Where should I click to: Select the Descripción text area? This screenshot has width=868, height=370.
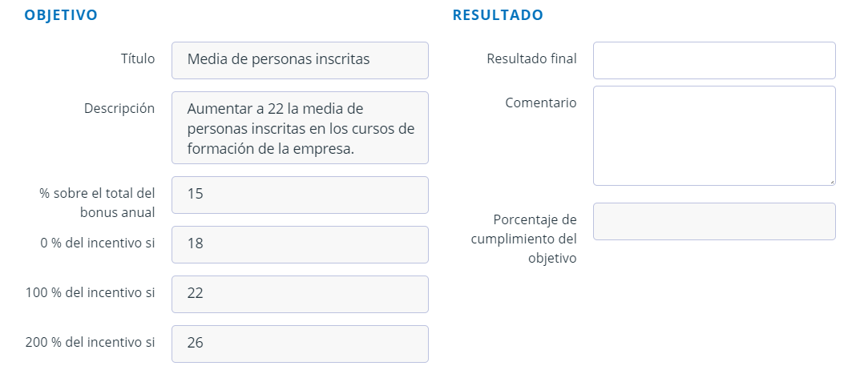300,127
